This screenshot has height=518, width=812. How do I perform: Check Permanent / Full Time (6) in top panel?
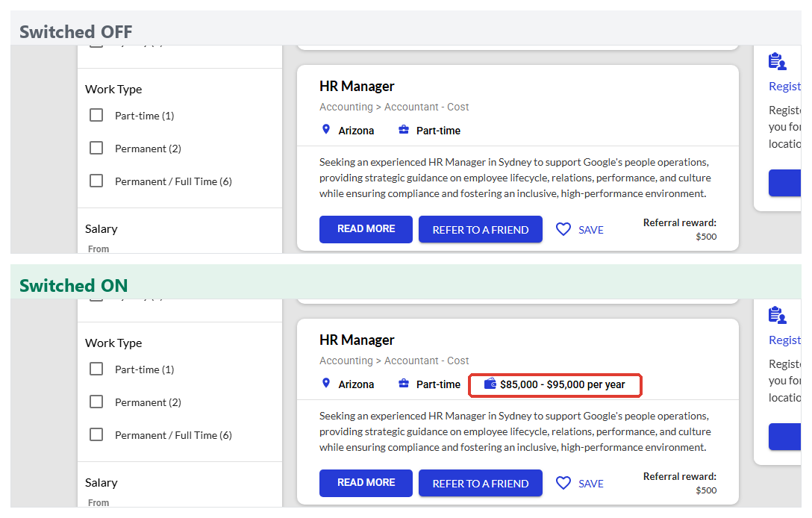coord(96,181)
